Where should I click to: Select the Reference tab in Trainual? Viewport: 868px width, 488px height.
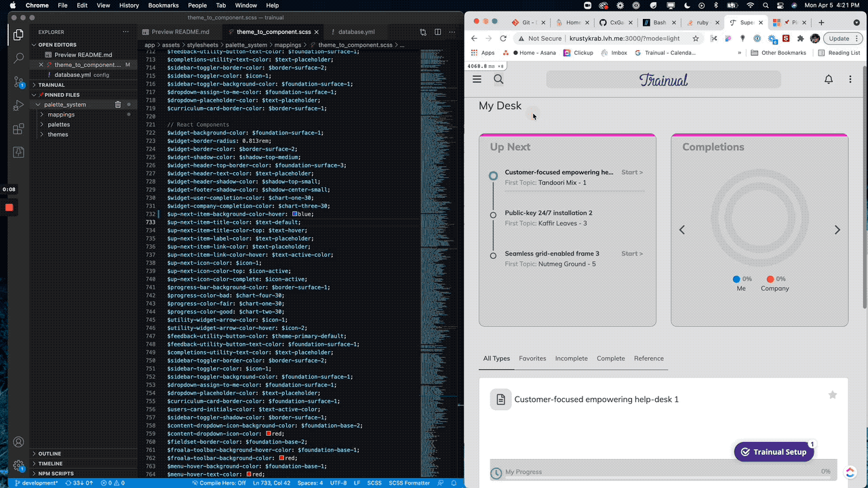tap(649, 359)
